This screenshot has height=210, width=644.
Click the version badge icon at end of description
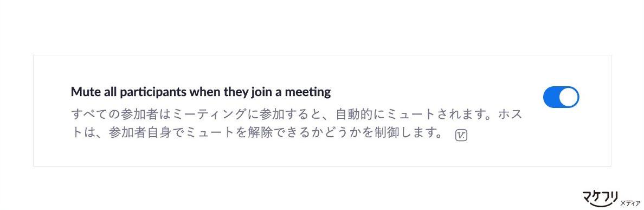click(x=461, y=135)
